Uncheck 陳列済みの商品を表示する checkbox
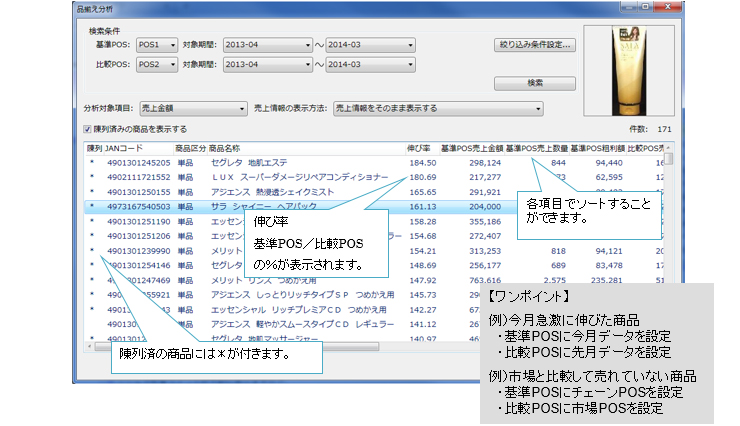Image resolution: width=740 pixels, height=426 pixels. pyautogui.click(x=89, y=129)
